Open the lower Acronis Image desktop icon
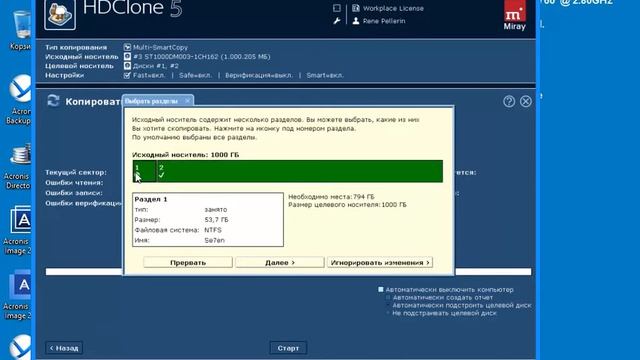The width and height of the screenshot is (640, 360). 19,295
